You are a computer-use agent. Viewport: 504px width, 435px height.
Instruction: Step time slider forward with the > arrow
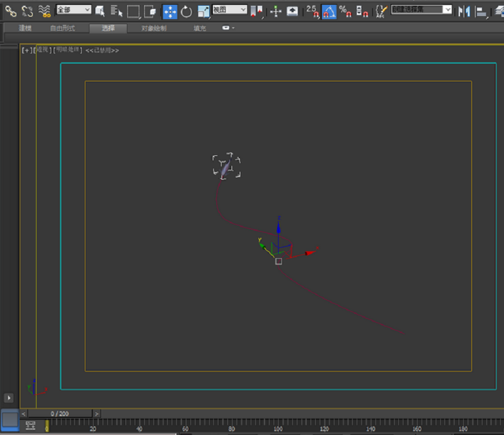96,414
